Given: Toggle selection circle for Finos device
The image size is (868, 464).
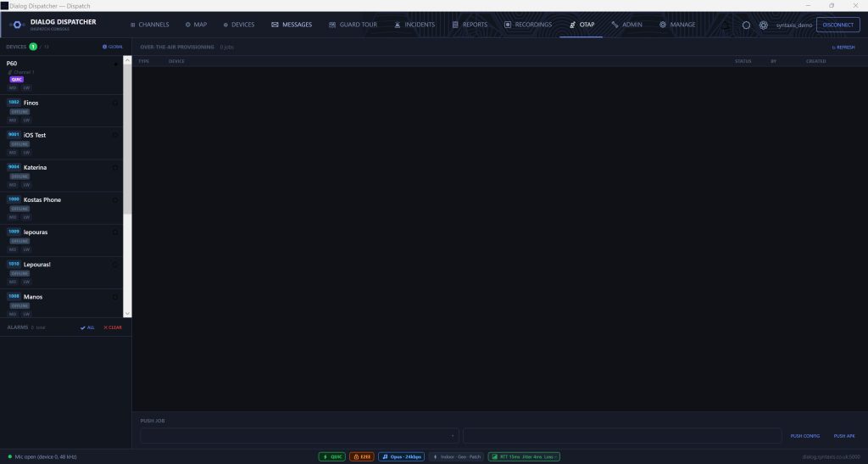Looking at the screenshot, I should pos(115,103).
